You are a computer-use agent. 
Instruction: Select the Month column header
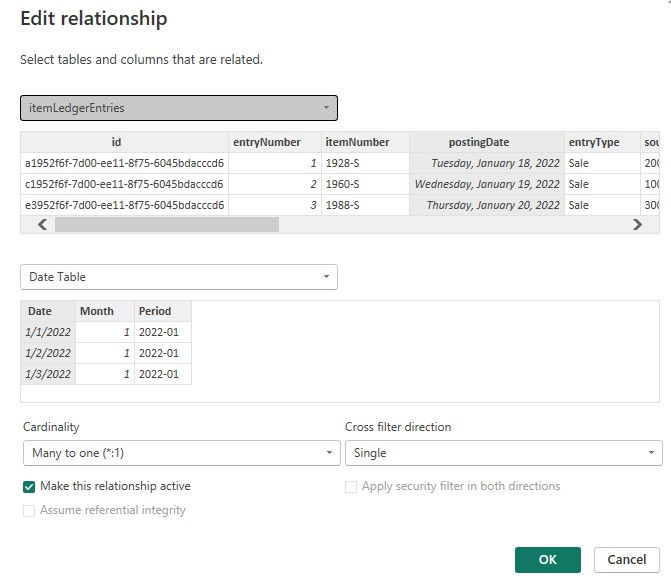tap(105, 311)
